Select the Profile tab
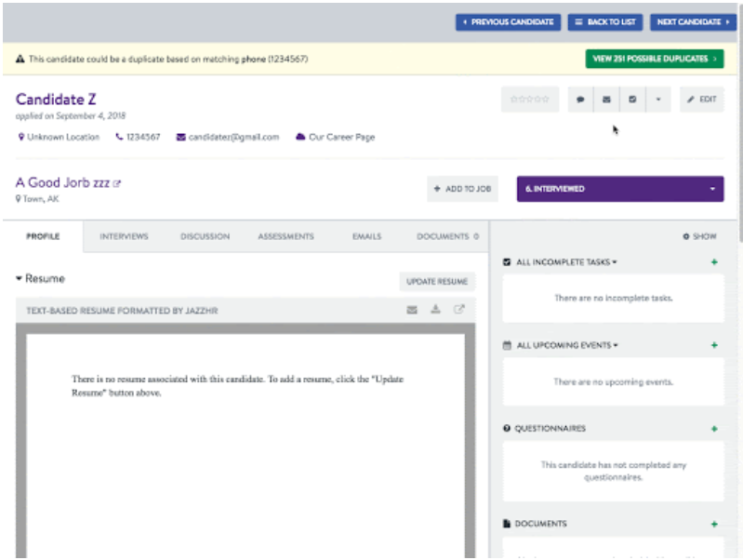 tap(43, 236)
